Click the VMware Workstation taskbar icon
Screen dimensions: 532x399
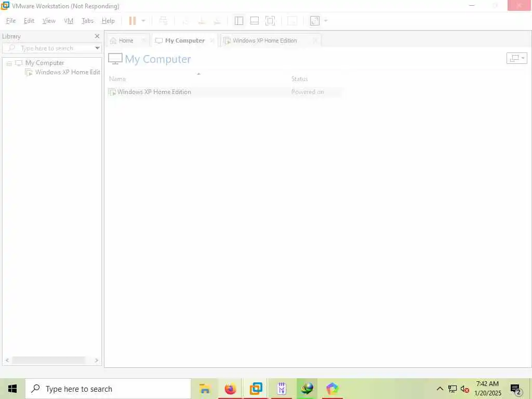pyautogui.click(x=256, y=389)
